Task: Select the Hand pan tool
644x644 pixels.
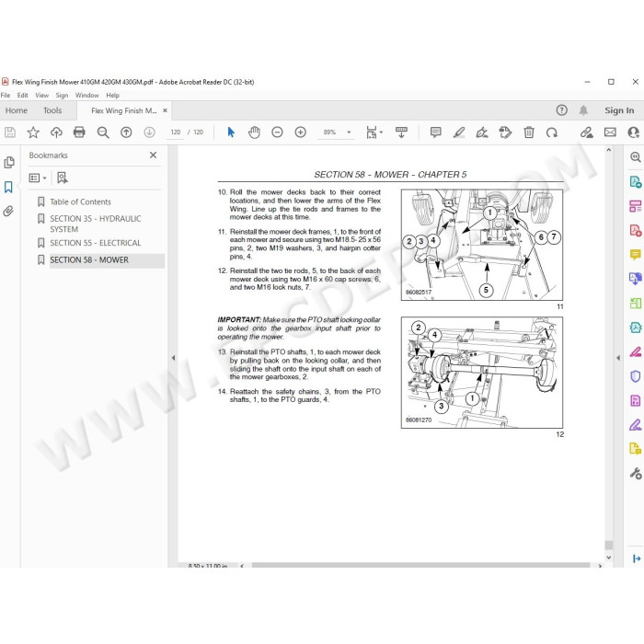Action: 254,132
